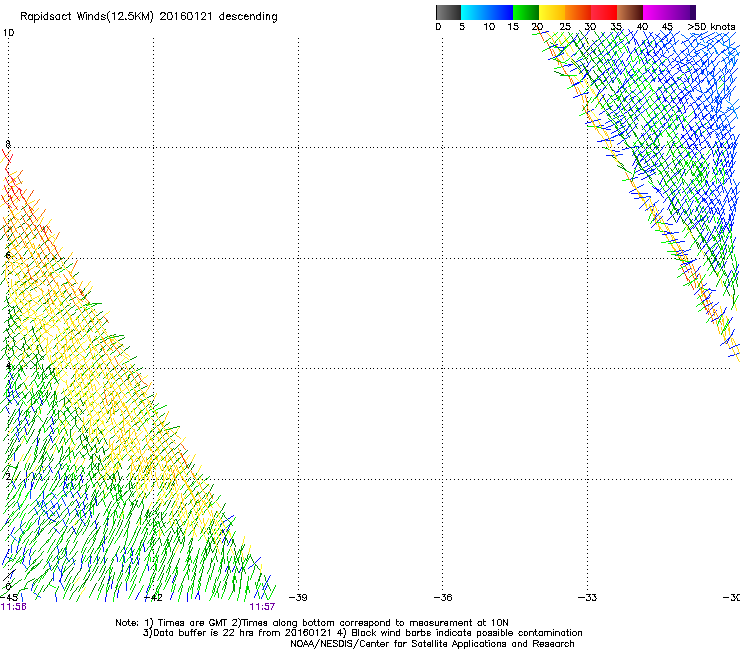This screenshot has width=740, height=650.
Task: Click the '6' latitude axis label
Action: [8, 255]
